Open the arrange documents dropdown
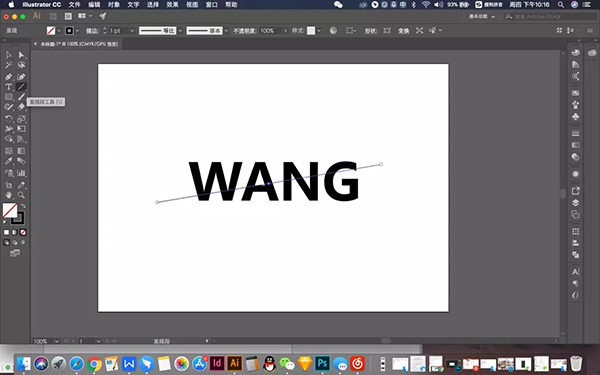 tap(85, 16)
